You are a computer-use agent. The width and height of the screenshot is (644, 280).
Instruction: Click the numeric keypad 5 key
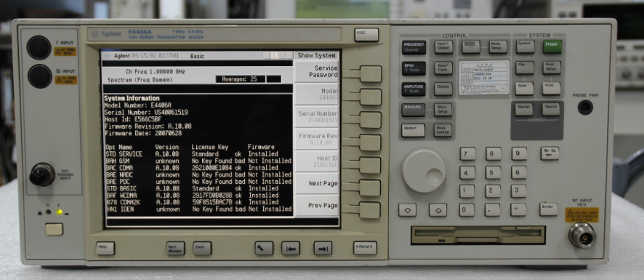point(493,173)
